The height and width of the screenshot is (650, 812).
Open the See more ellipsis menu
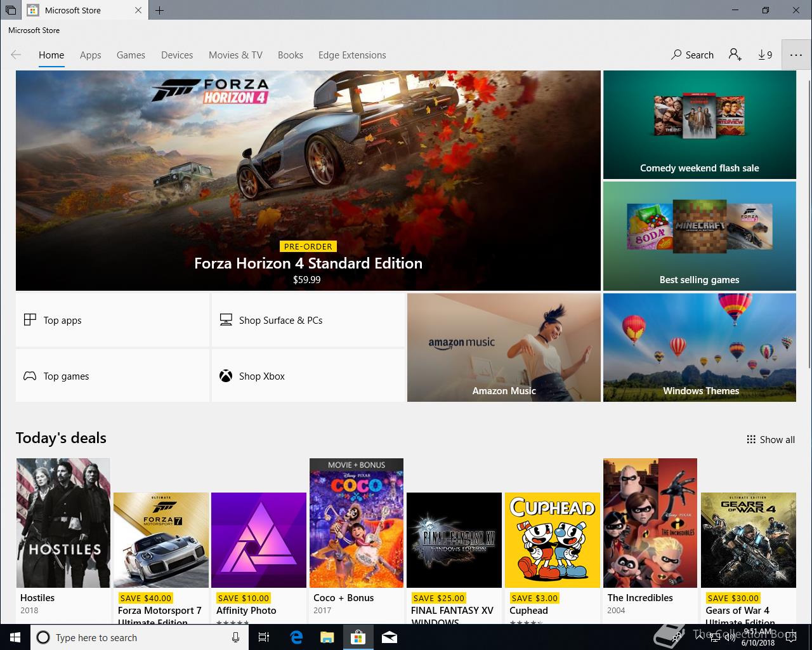[796, 55]
